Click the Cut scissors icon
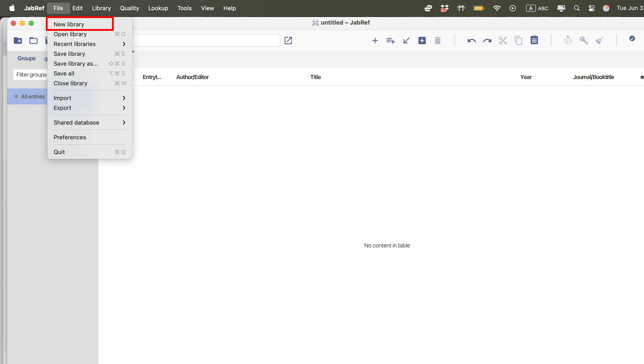The image size is (644, 364). pyautogui.click(x=503, y=40)
